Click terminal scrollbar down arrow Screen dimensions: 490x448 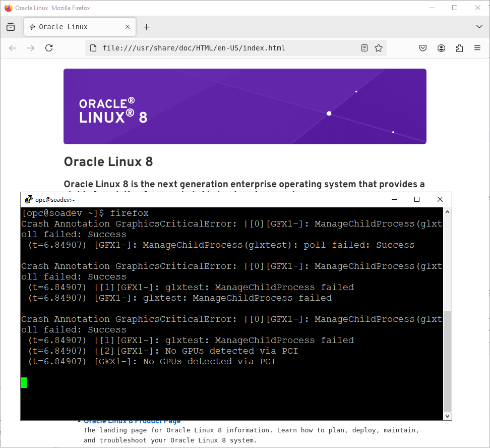coord(448,416)
